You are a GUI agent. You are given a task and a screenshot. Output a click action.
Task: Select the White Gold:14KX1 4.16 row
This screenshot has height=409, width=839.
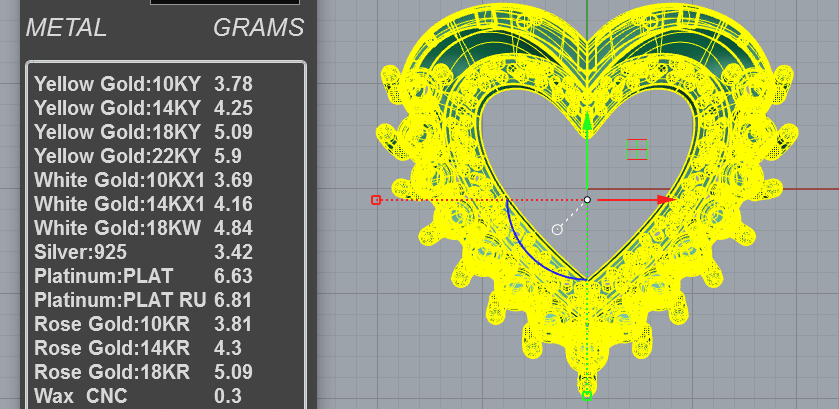click(143, 204)
